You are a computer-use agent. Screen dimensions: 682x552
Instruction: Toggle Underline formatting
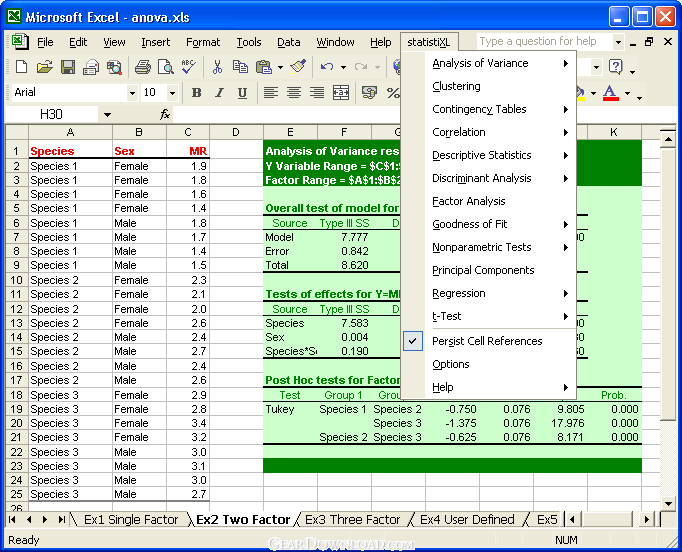tap(243, 92)
